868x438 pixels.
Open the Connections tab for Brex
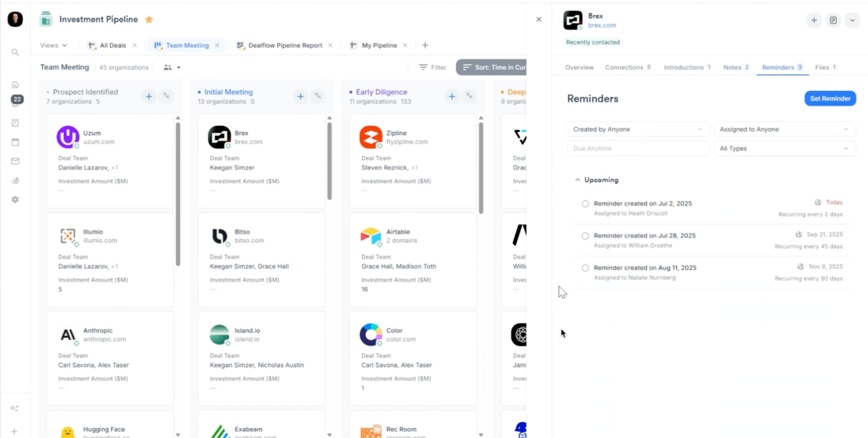click(x=628, y=67)
